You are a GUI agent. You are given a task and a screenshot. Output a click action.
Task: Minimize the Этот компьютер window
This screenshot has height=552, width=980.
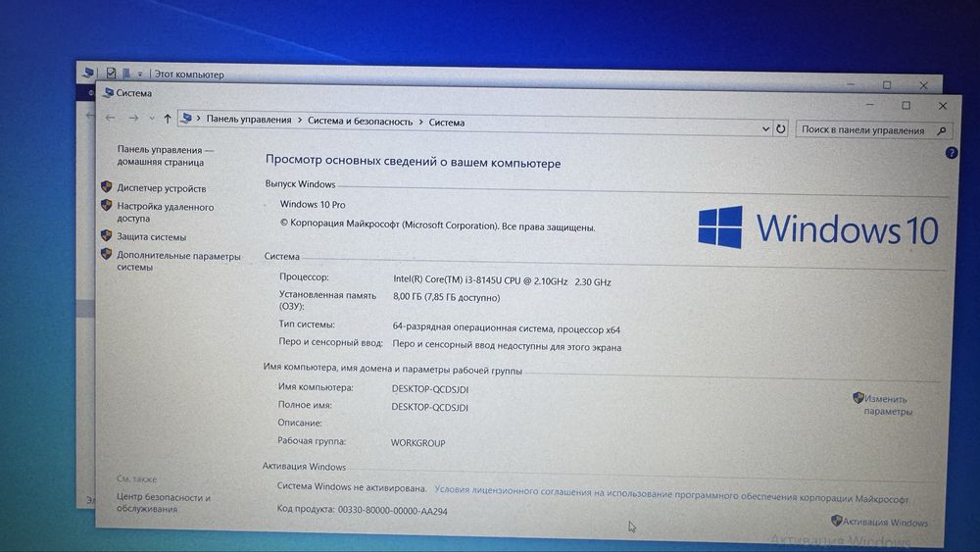tap(850, 83)
